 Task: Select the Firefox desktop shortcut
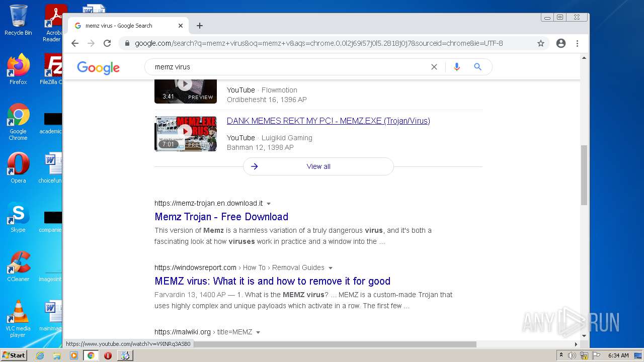[x=18, y=69]
